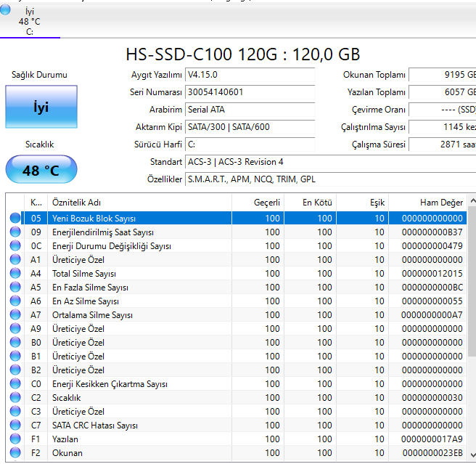Click raw value 0000000023EB
The height and width of the screenshot is (464, 476).
pos(432,453)
